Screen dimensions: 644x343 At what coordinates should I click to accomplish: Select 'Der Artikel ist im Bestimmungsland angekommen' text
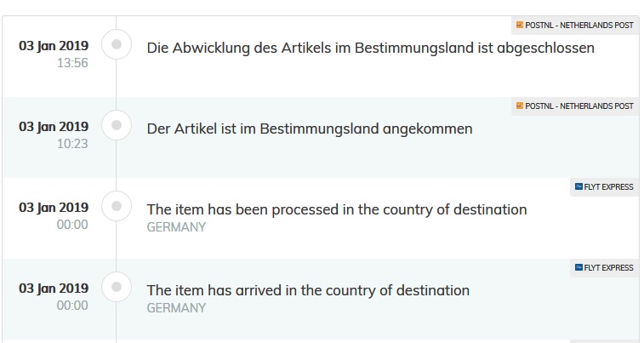click(x=310, y=129)
